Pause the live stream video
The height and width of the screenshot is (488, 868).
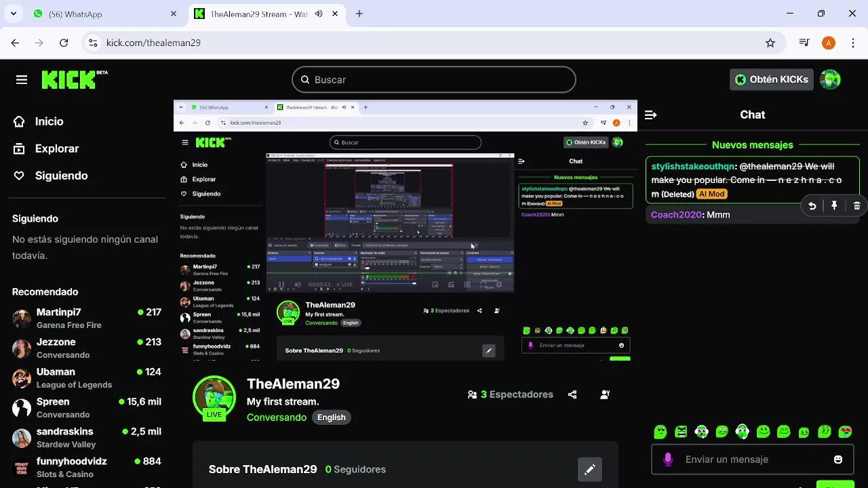281,285
